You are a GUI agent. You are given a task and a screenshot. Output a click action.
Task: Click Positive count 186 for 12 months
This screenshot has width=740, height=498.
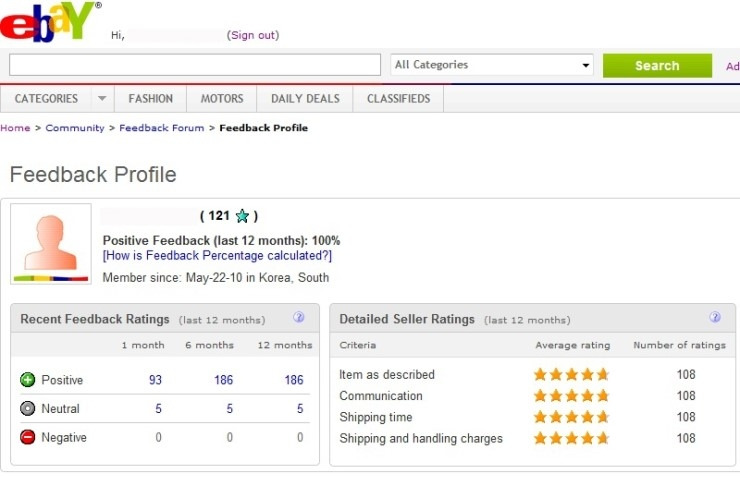[294, 380]
